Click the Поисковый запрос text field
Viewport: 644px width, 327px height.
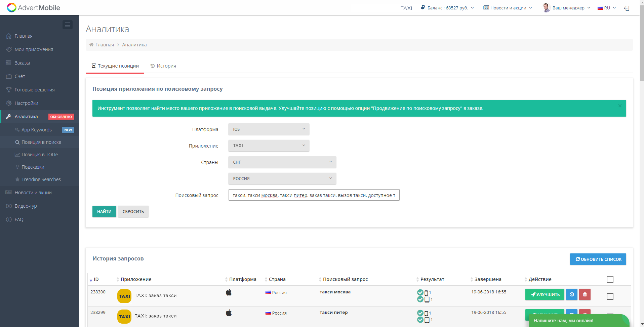(x=314, y=195)
